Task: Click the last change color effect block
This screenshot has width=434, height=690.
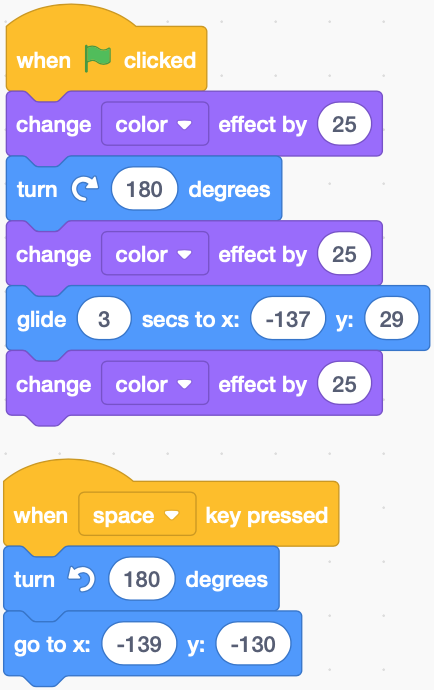Action: pos(194,384)
